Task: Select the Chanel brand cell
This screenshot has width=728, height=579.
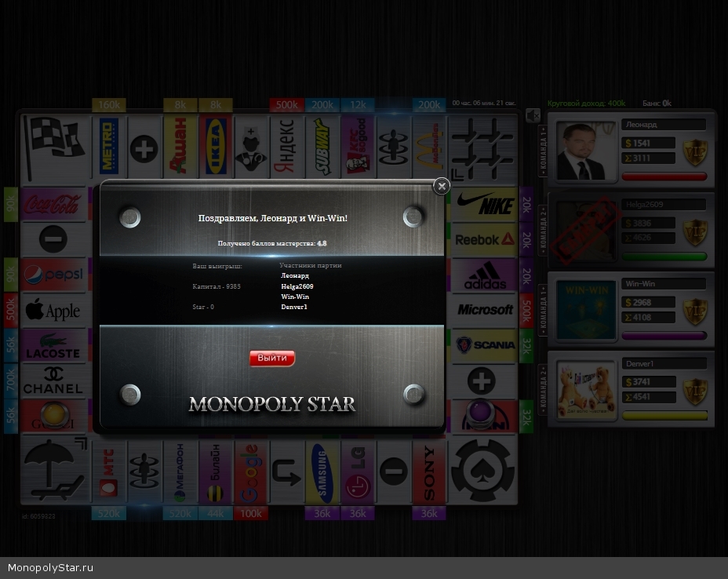Action: click(53, 381)
